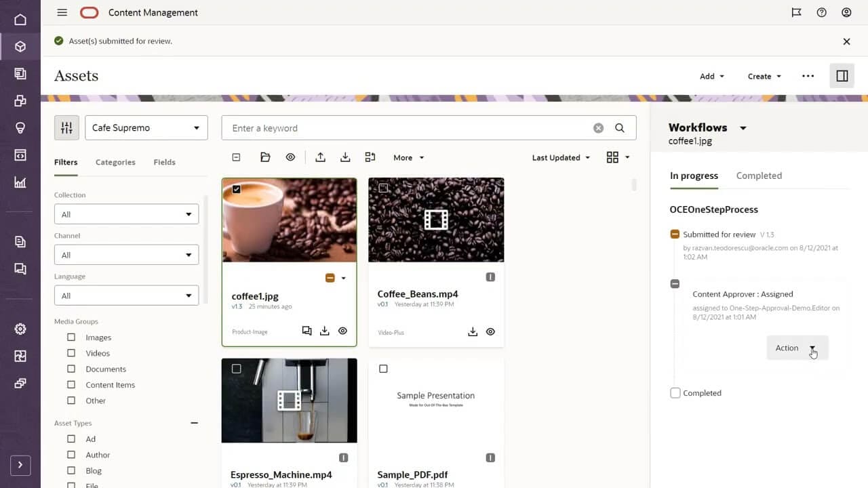Open the Home icon in the left sidebar
The width and height of the screenshot is (868, 488).
(20, 20)
